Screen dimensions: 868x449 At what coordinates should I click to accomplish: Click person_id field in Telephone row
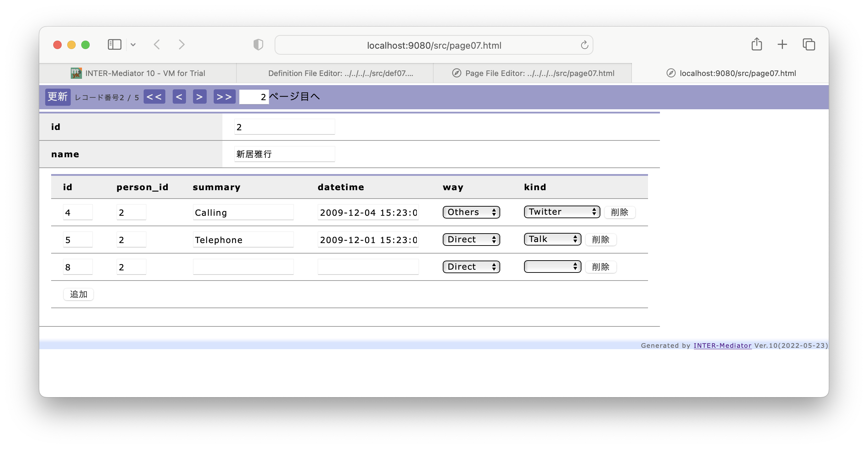click(131, 240)
